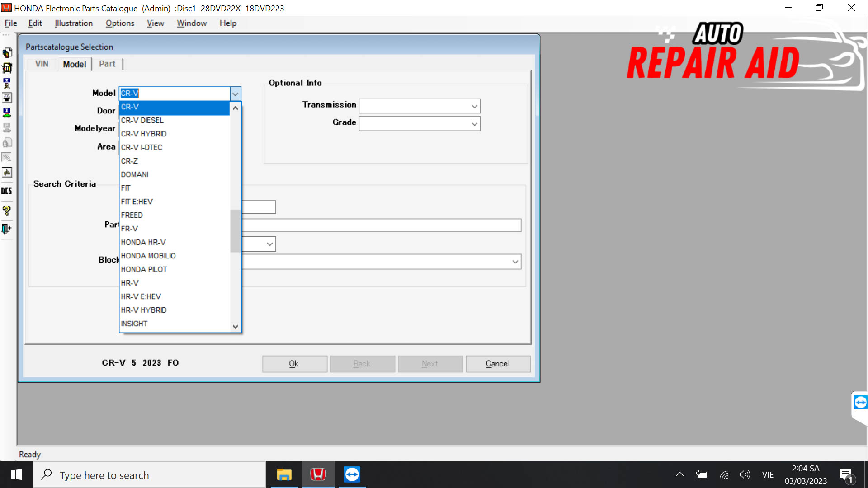Click the DCS icon in sidebar

[8, 190]
